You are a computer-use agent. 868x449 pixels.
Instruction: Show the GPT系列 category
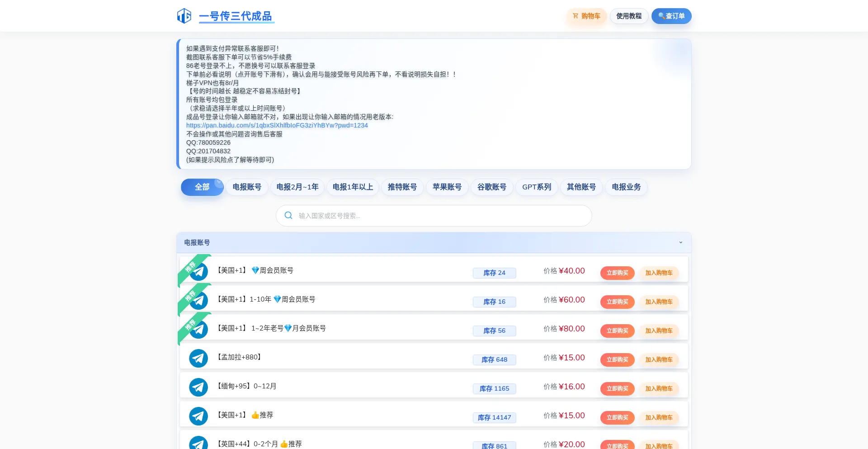point(537,187)
